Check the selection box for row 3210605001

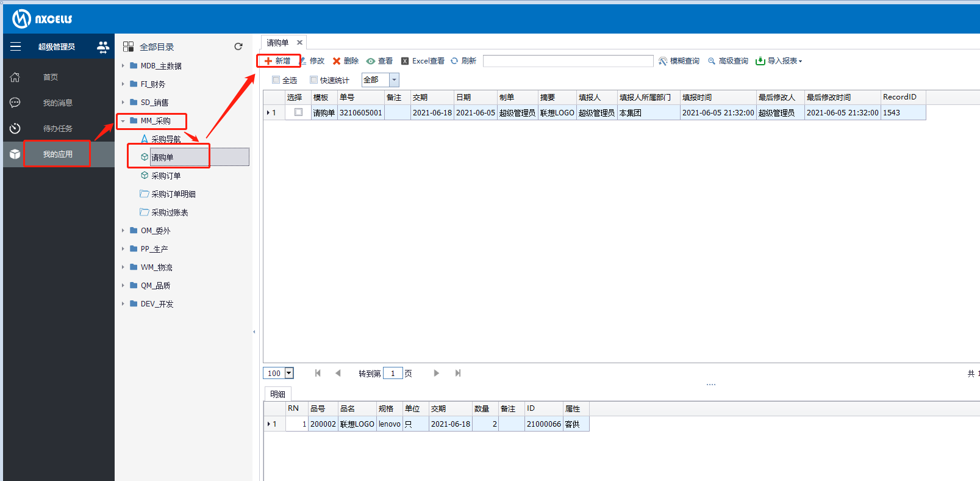click(x=298, y=112)
